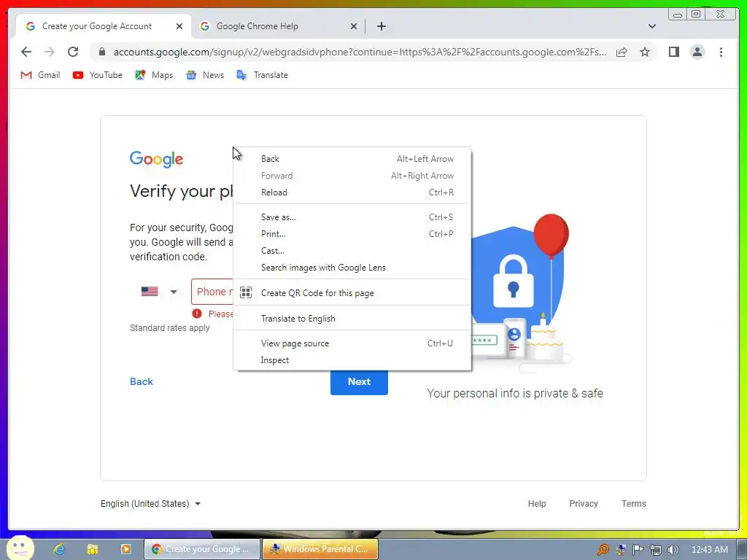Click the Chrome taskbar button Create your Google
747x560 pixels.
coord(202,549)
